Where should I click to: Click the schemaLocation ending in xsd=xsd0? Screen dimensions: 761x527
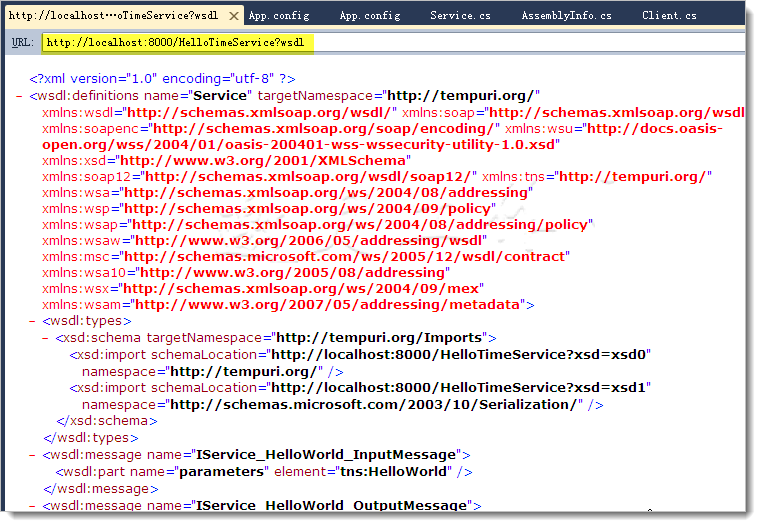[x=459, y=355]
